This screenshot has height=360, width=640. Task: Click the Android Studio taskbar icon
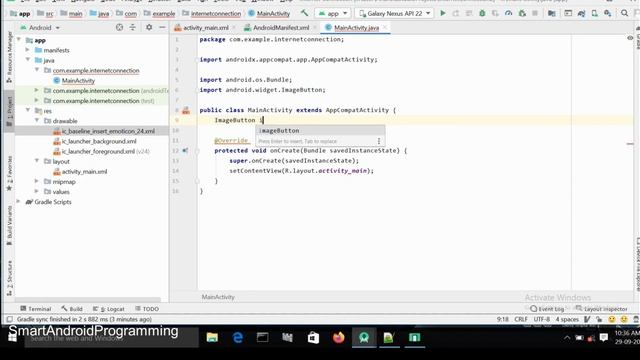point(364,338)
